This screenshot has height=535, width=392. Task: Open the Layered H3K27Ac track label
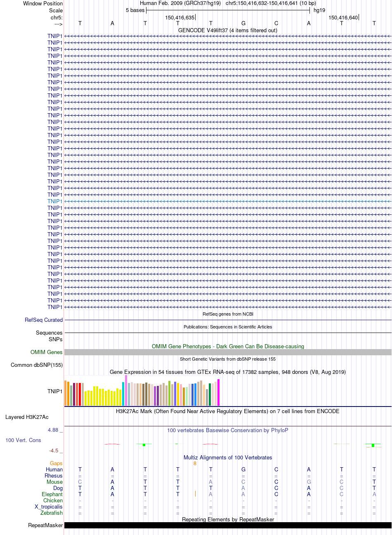point(27,417)
